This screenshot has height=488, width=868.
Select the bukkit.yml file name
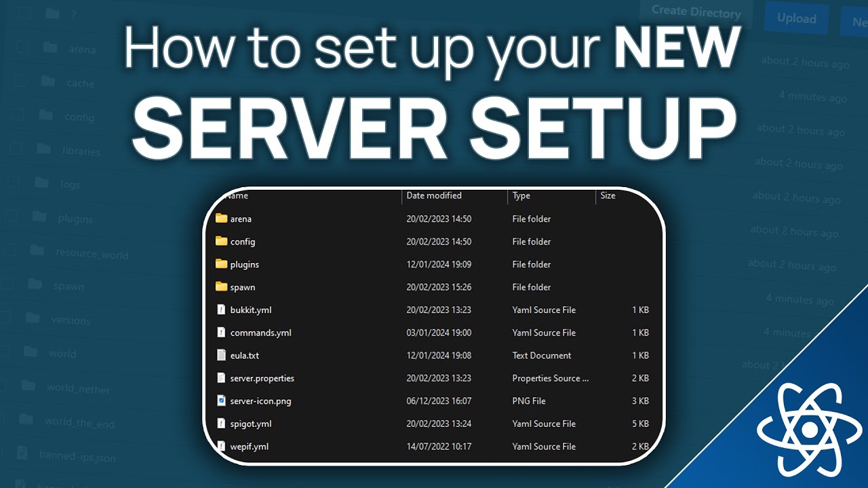tap(251, 310)
